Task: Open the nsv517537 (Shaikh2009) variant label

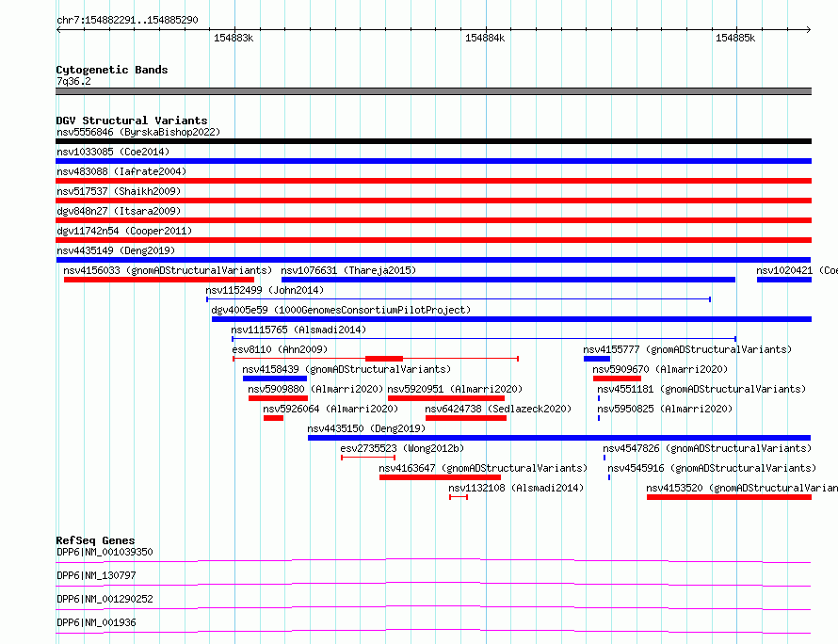Action: (119, 191)
